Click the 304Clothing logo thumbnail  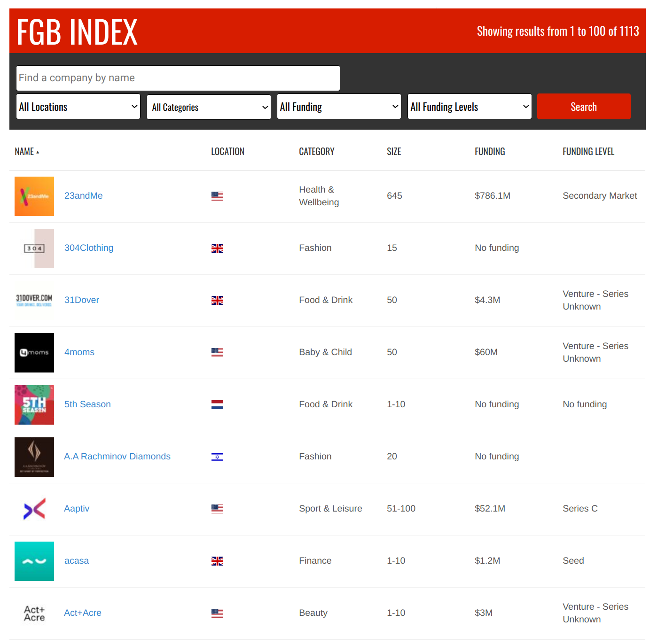(34, 248)
